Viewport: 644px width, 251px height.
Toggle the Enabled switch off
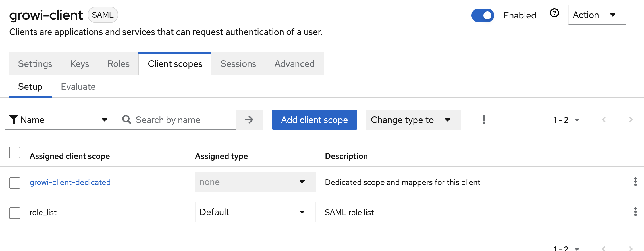pos(483,15)
